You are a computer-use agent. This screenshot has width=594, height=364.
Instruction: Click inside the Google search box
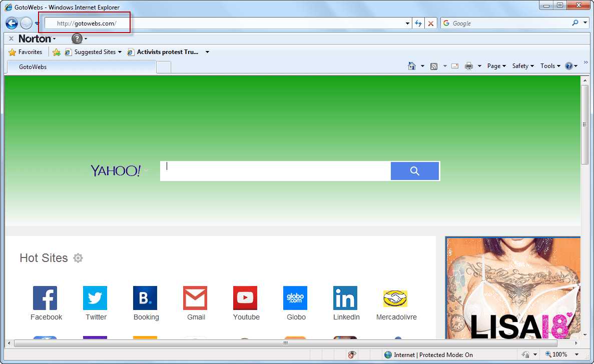click(x=506, y=23)
